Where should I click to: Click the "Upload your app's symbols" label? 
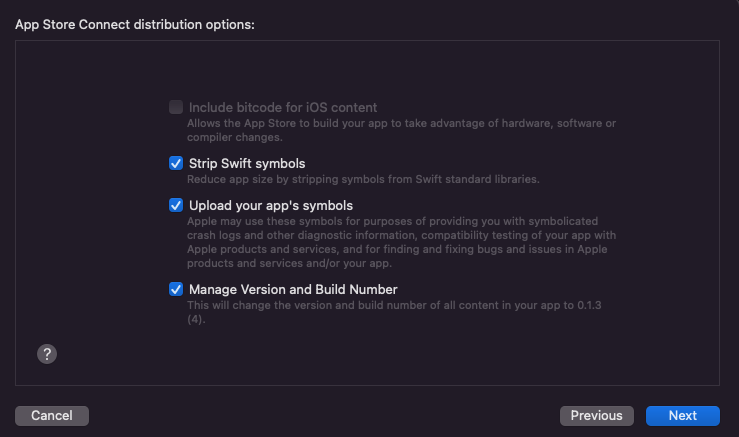[270, 205]
